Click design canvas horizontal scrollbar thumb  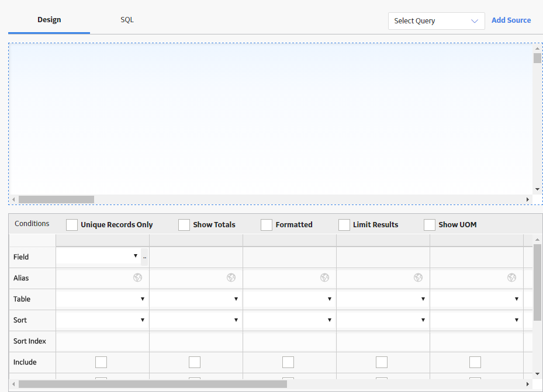pos(56,200)
